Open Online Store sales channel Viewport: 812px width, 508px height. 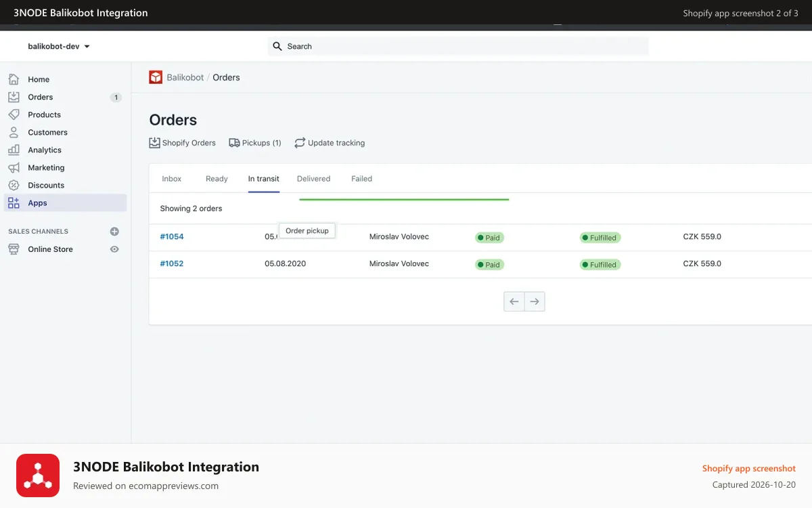click(51, 249)
